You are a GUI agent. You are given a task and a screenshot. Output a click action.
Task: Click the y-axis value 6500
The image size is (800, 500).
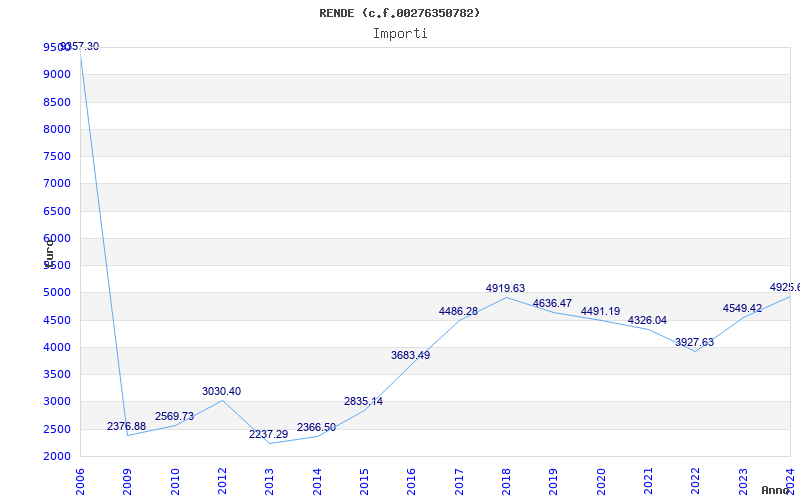coord(57,211)
